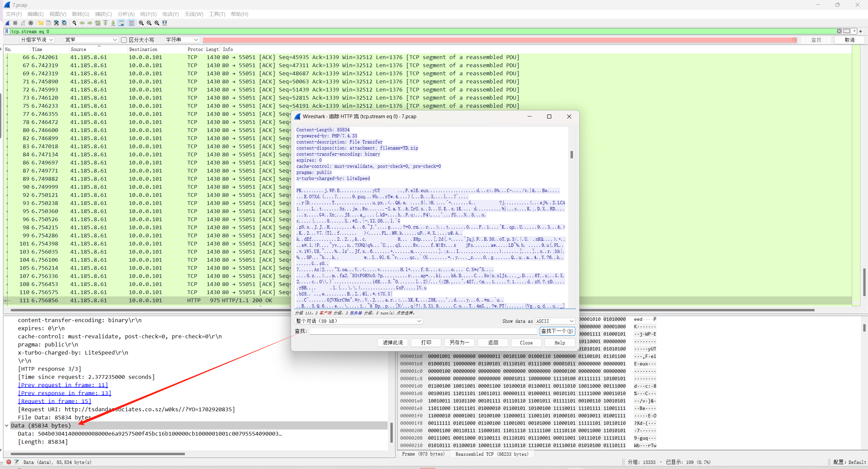Toggle the 区分大小写 checkbox
Image resolution: width=868 pixels, height=469 pixels.
click(x=124, y=40)
